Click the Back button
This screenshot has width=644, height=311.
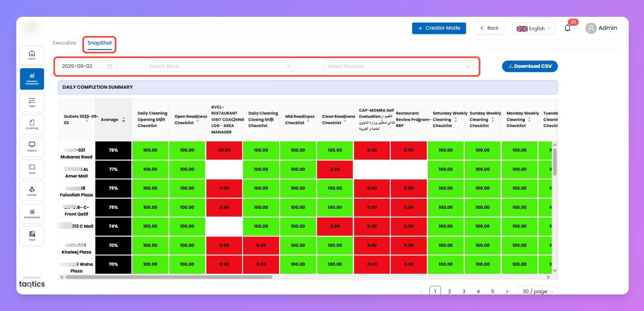coord(489,28)
